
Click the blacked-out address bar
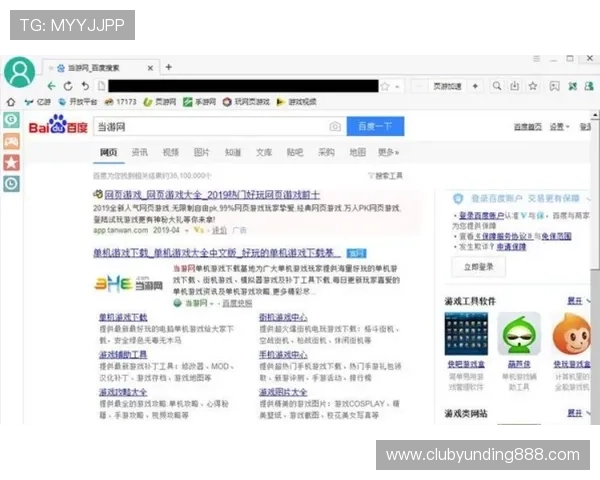pyautogui.click(x=243, y=86)
